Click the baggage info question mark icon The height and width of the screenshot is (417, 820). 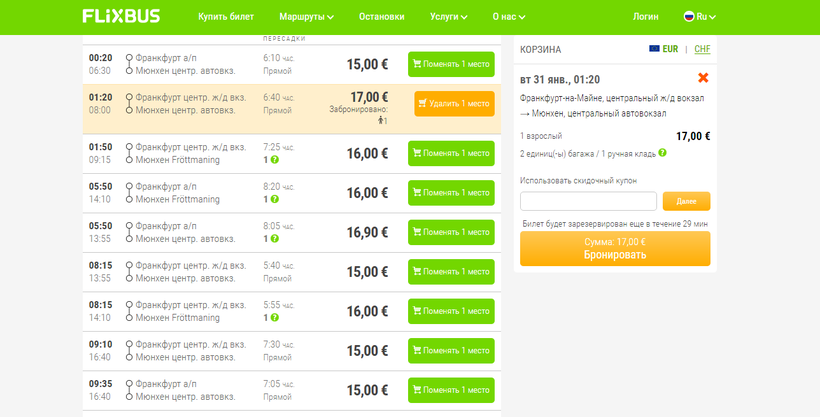pos(662,153)
